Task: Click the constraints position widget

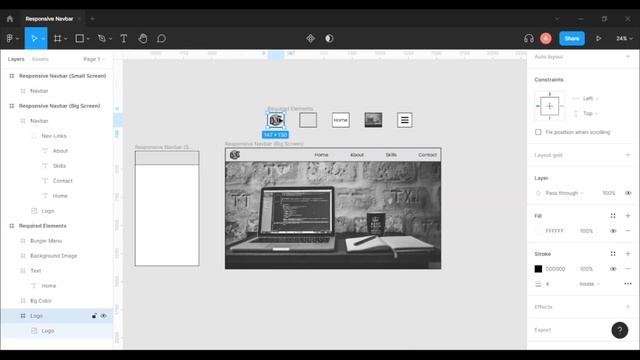Action: 550,106
